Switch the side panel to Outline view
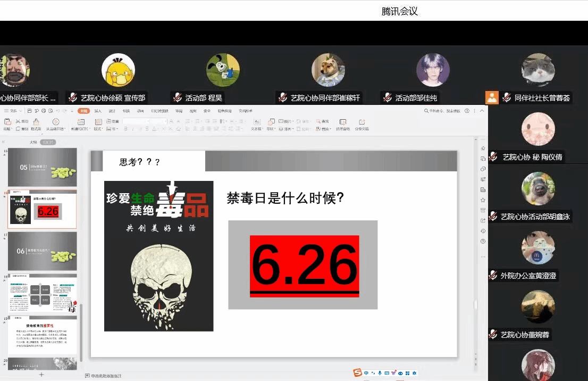The width and height of the screenshot is (588, 381). (33, 142)
